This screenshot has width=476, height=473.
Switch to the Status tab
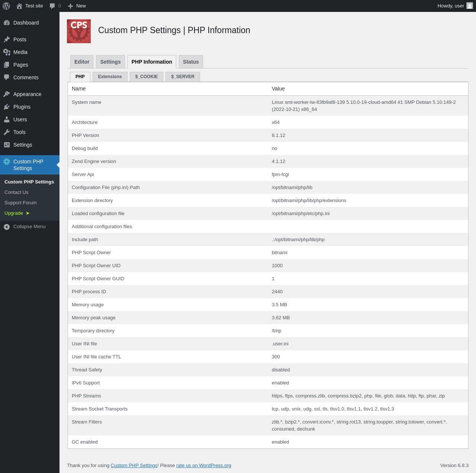coord(191,62)
